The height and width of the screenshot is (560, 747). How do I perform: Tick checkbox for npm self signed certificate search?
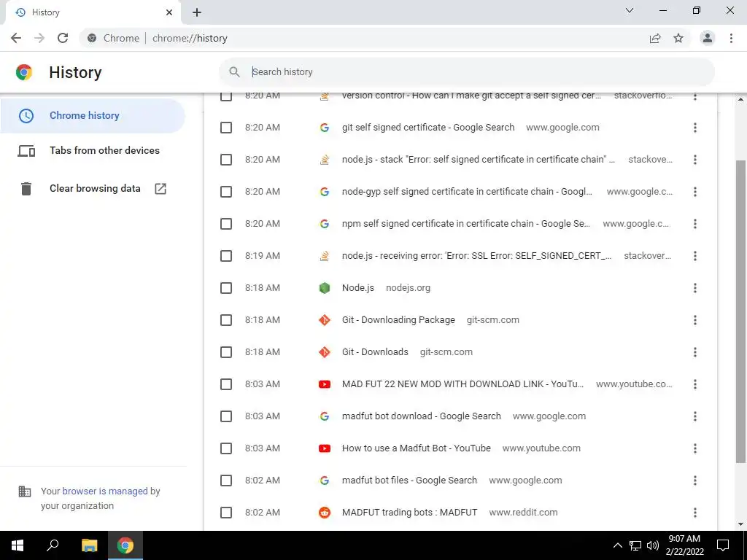pyautogui.click(x=226, y=224)
